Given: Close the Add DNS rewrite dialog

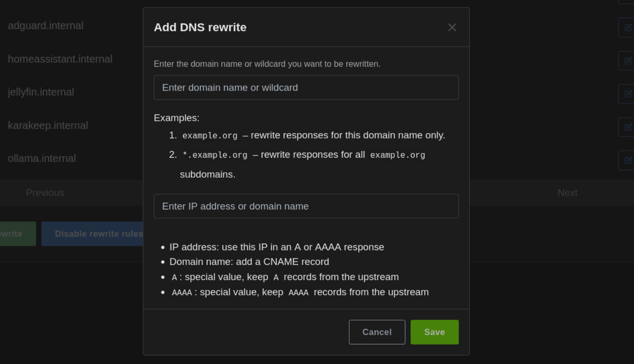Looking at the screenshot, I should pyautogui.click(x=452, y=27).
